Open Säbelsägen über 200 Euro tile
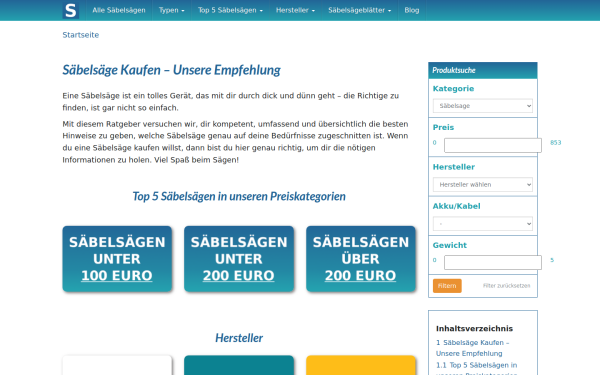 [x=360, y=259]
